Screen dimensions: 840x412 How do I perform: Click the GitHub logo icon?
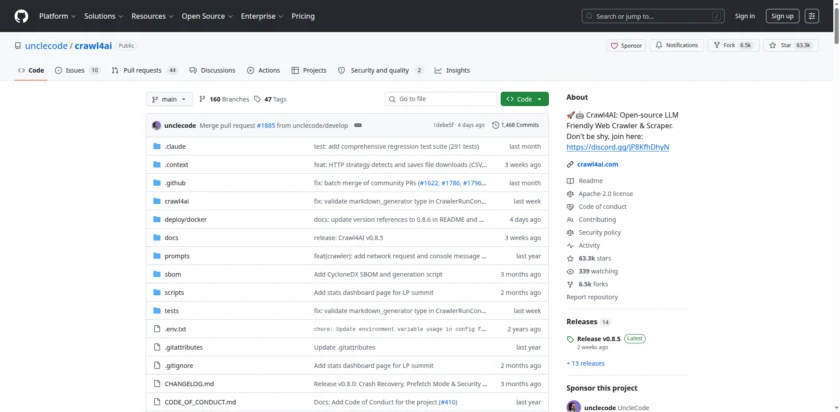point(21,16)
